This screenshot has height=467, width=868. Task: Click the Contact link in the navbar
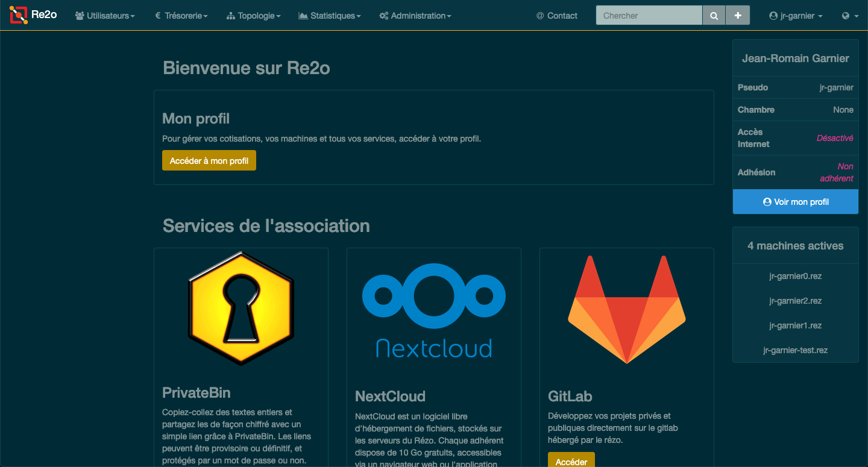pyautogui.click(x=557, y=16)
